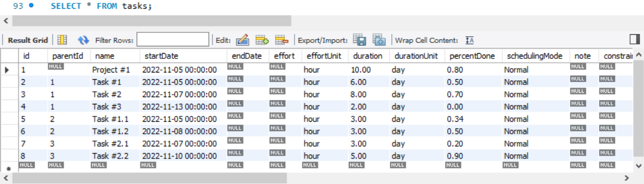Click the SQL editor horizontal scrollbar thumb
644x184 pixels.
152,21
